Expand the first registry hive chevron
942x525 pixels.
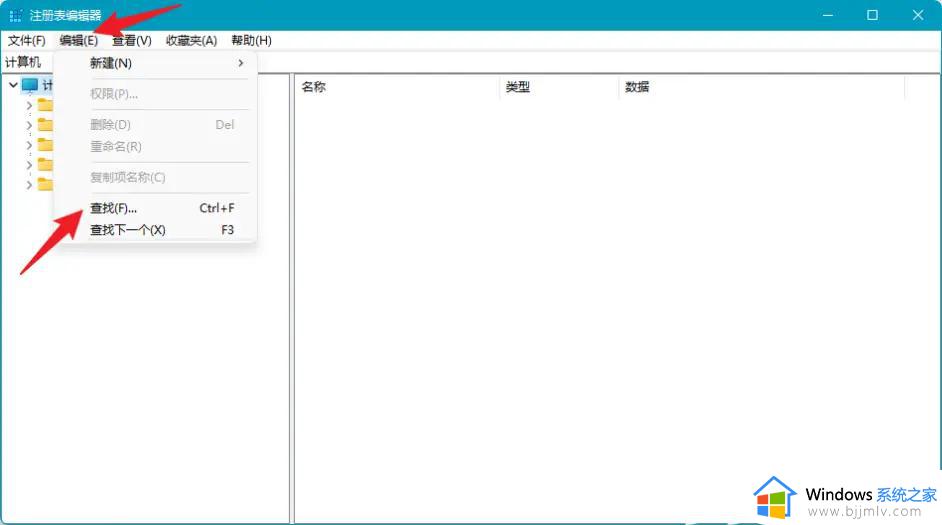click(x=29, y=106)
